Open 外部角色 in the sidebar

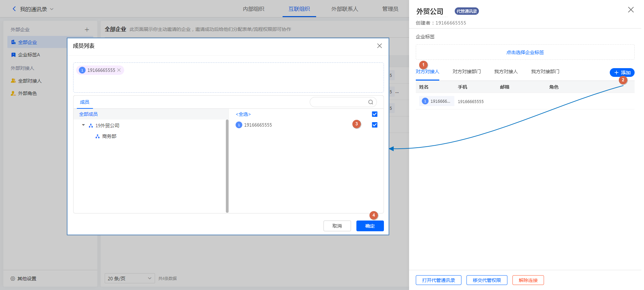(27, 93)
